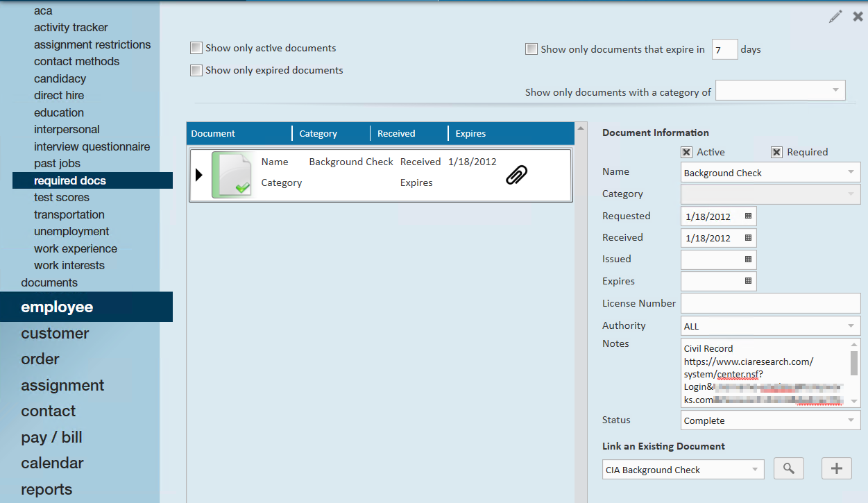The image size is (868, 503).
Task: Open the Issued date calendar picker
Action: coord(748,259)
